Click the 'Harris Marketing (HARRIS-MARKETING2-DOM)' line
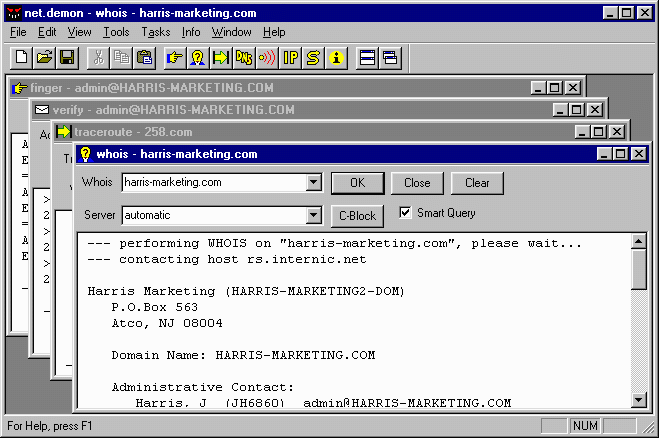Screen dimensions: 659x438 pos(246,291)
